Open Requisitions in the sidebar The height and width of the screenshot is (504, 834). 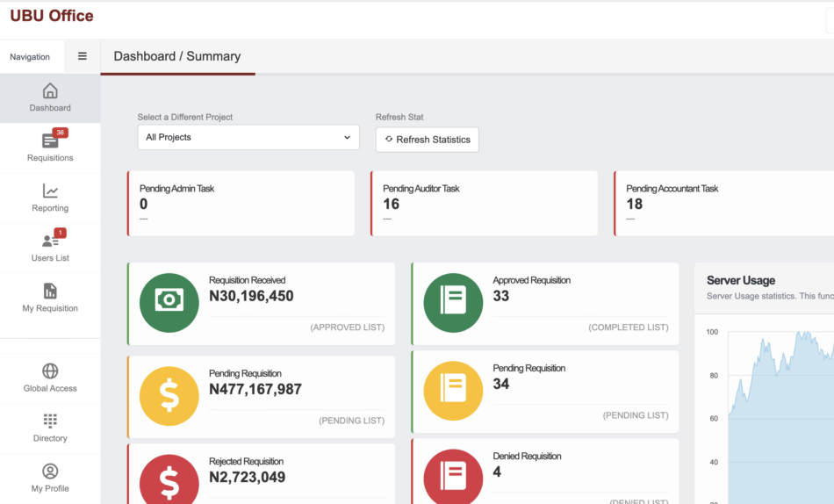coord(50,147)
